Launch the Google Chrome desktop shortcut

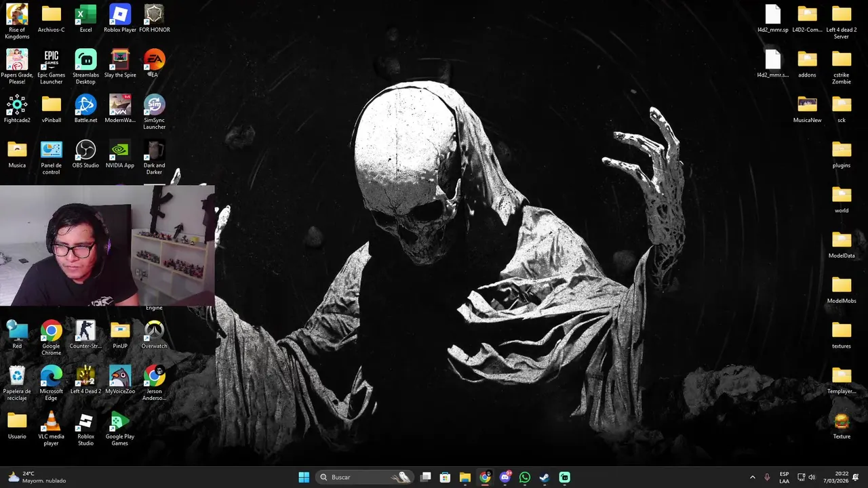click(x=51, y=338)
